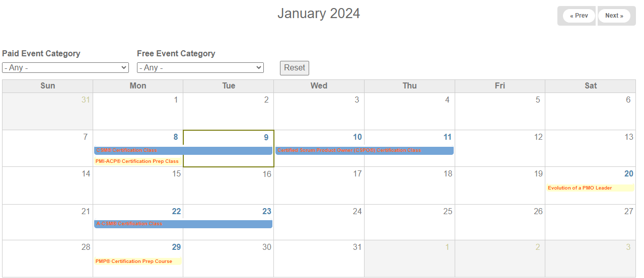Select the January 22 date link
The width and height of the screenshot is (644, 278).
pos(176,212)
